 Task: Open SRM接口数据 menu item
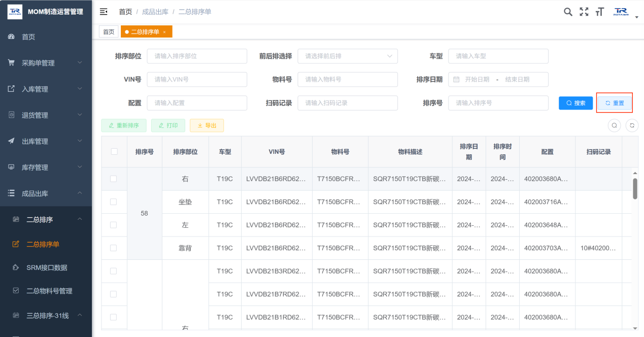[46, 267]
